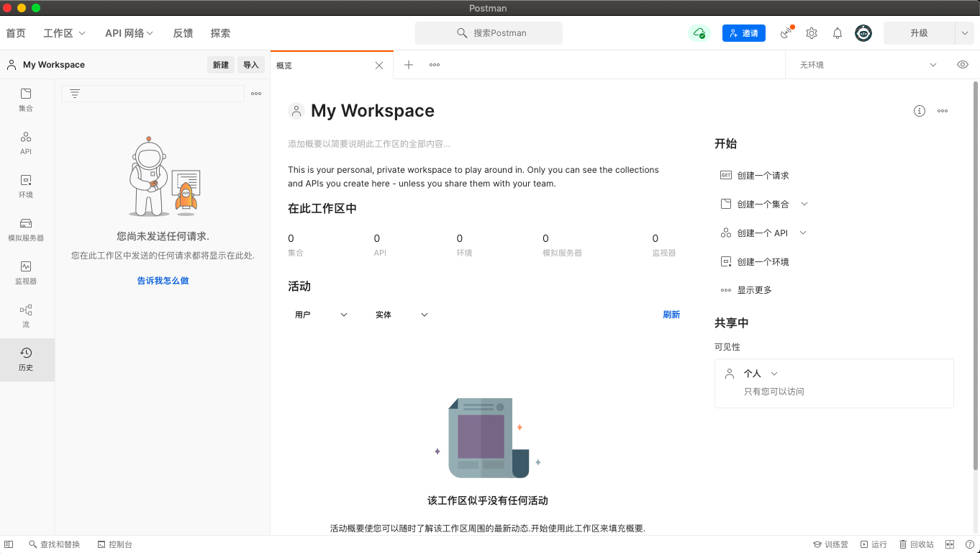Expand the 用户 activity filter dropdown
The width and height of the screenshot is (980, 553).
coord(319,314)
